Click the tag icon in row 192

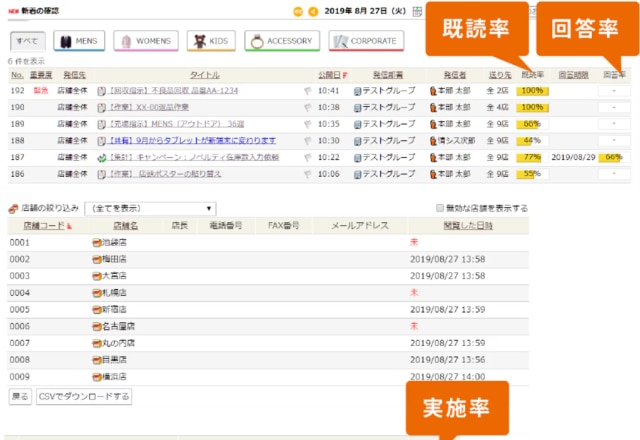point(309,90)
